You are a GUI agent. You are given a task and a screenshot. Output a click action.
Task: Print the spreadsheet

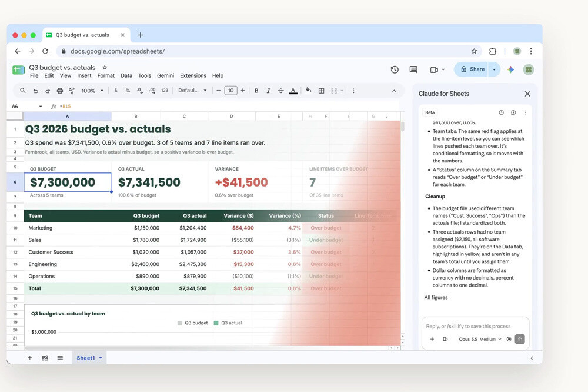tap(59, 91)
